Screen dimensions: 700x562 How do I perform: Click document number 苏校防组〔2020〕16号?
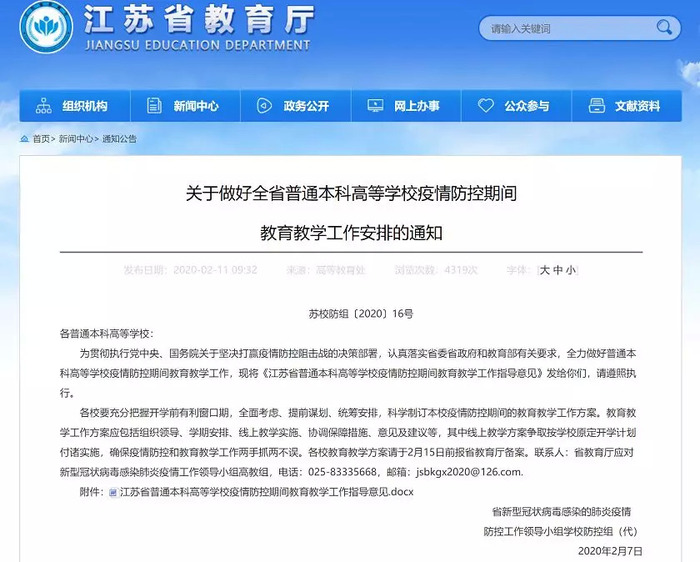click(361, 314)
